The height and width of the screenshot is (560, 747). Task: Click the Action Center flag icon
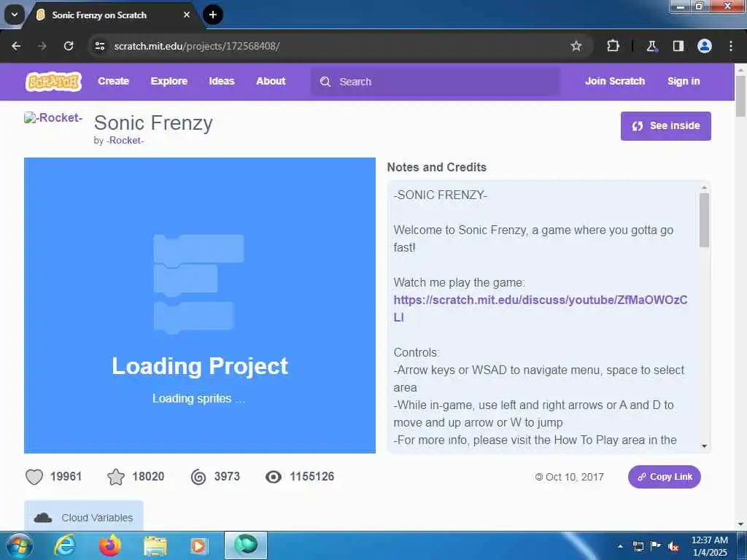point(656,545)
